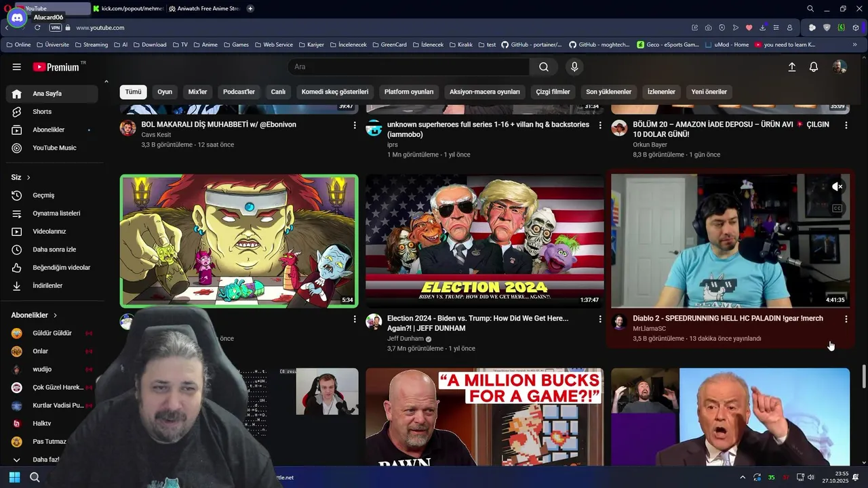Open Windows taskbar search
This screenshot has width=868, height=488.
pyautogui.click(x=35, y=478)
